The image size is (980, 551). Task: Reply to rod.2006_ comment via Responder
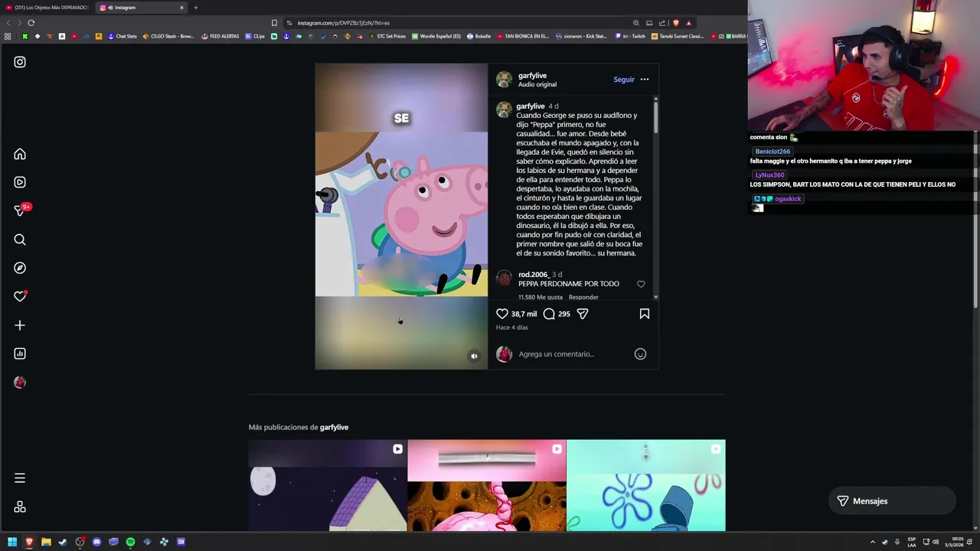583,297
